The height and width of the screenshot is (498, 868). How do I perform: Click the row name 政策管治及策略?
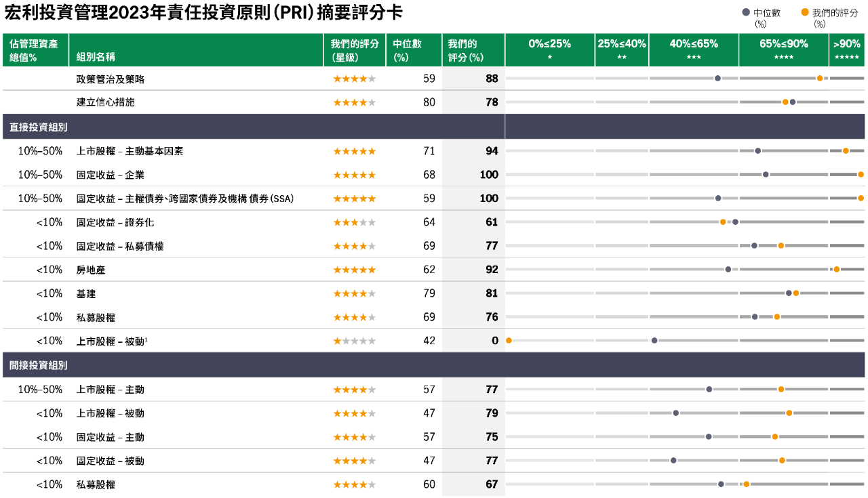[111, 79]
